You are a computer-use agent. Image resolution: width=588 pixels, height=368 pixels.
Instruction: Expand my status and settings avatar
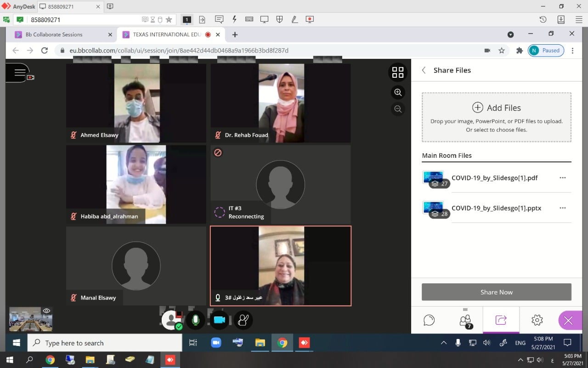171,320
